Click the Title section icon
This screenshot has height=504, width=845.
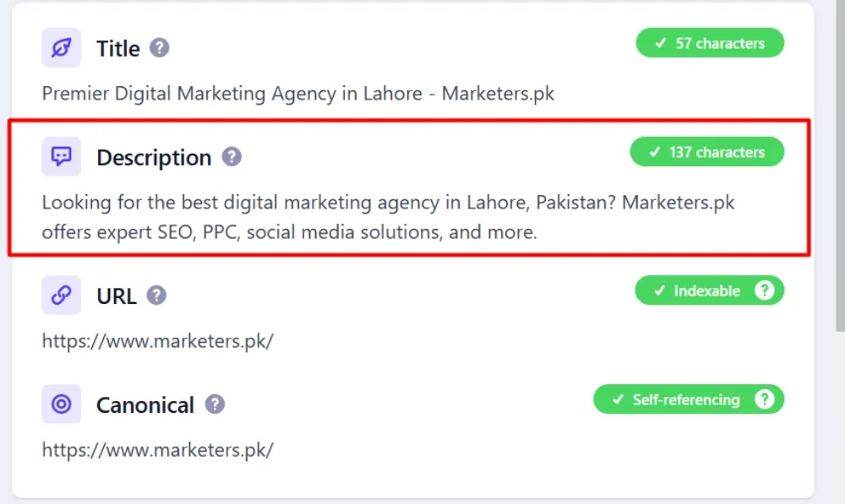click(x=62, y=48)
